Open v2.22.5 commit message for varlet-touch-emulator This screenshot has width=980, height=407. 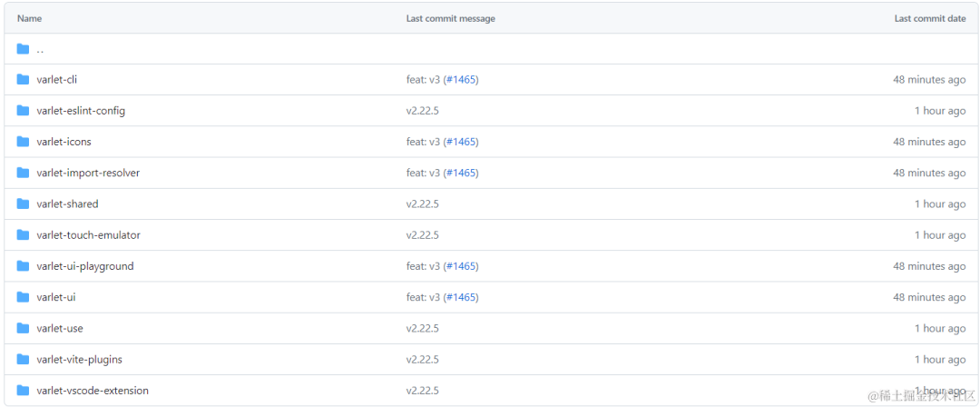click(x=423, y=235)
